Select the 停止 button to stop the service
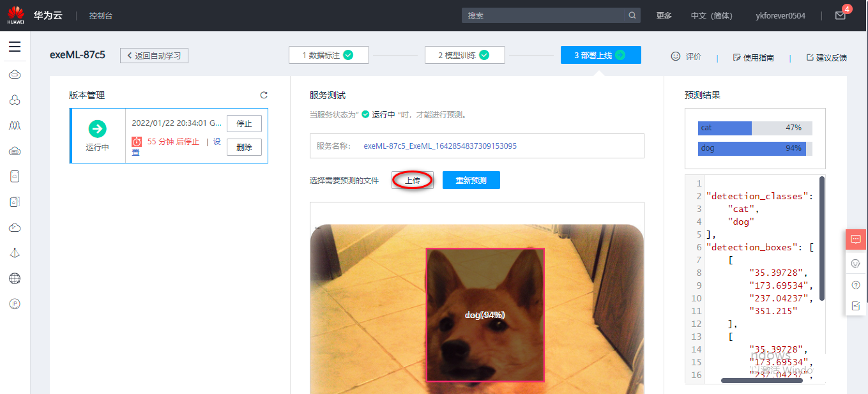 [x=244, y=123]
